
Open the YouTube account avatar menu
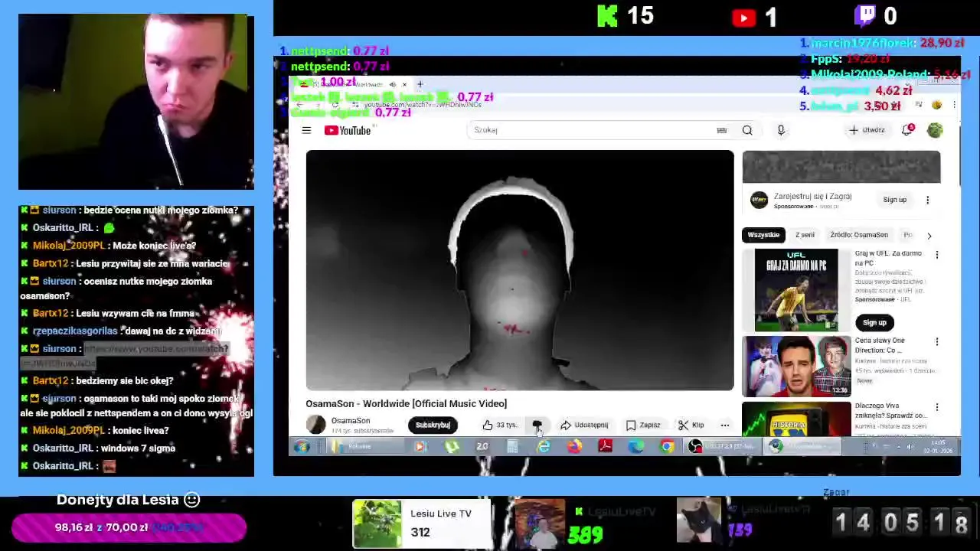point(935,130)
